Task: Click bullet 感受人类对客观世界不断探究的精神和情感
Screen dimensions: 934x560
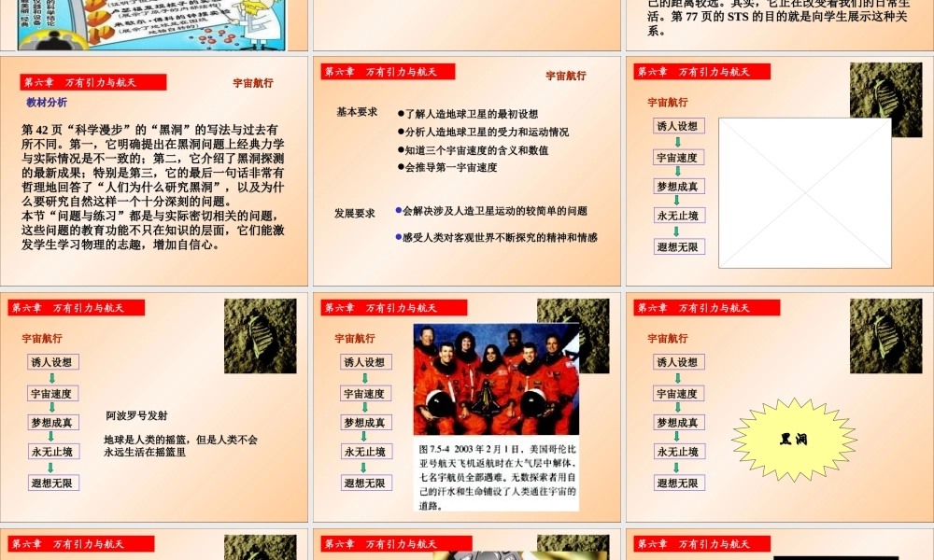Action: tap(496, 237)
